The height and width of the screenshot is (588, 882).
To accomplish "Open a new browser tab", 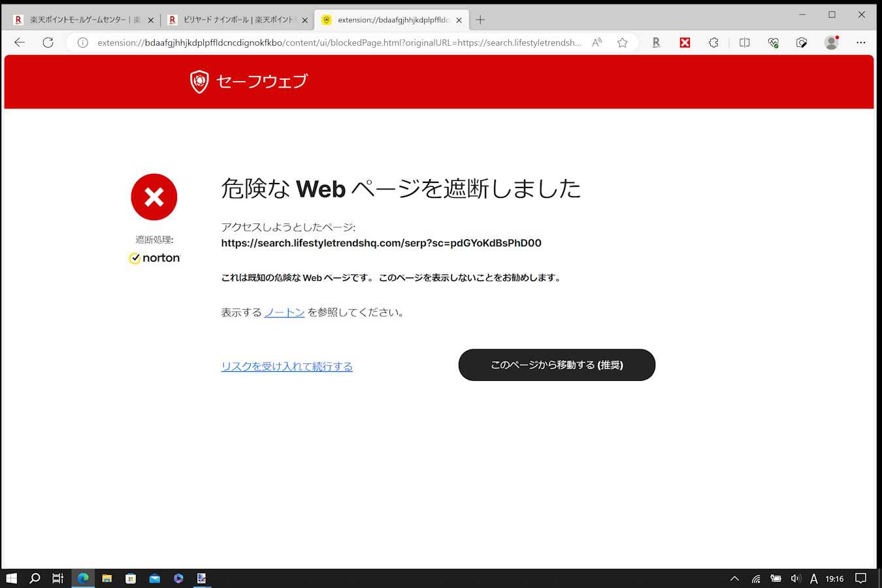I will click(x=480, y=20).
